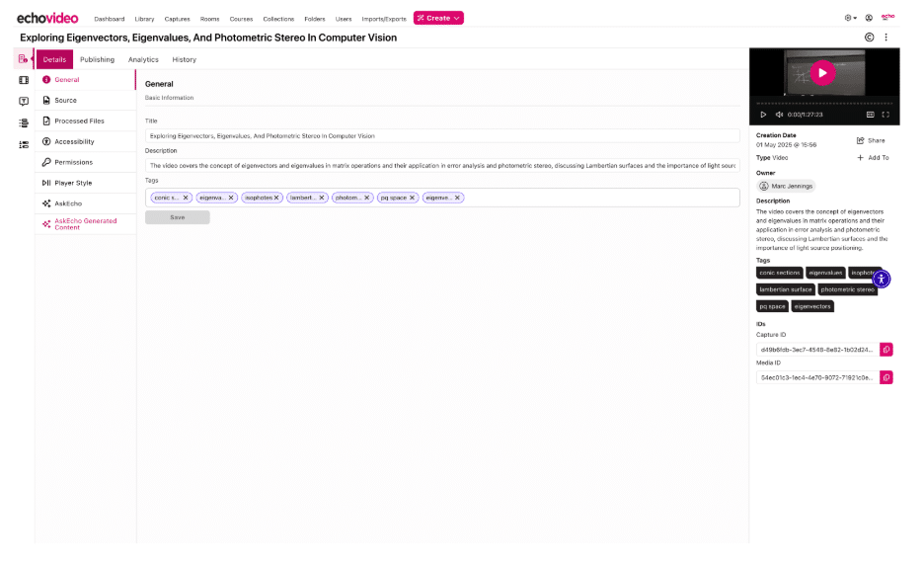Click the echovideo logo
Screen dimensions: 924x565
coord(47,19)
